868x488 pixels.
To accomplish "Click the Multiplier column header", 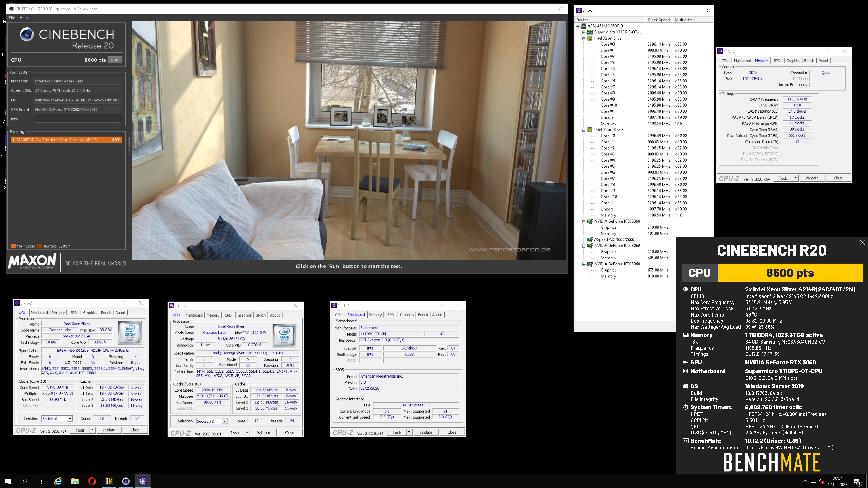I will coord(683,20).
